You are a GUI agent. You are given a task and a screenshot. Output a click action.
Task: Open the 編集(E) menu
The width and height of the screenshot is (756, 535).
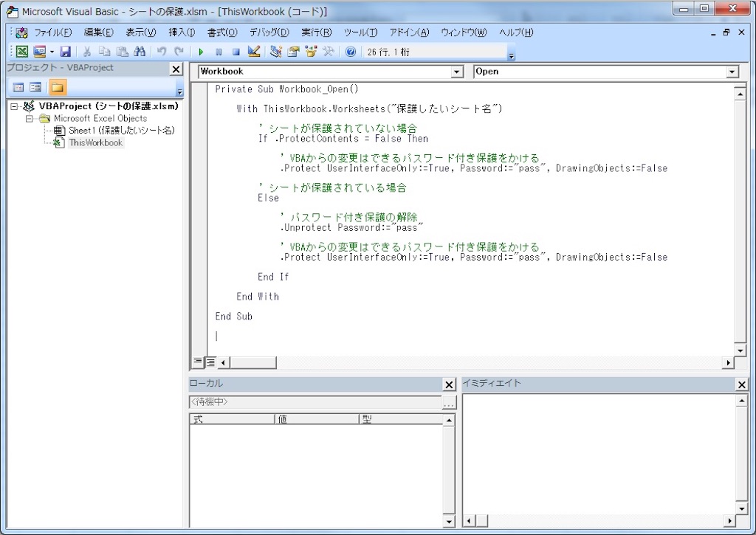click(x=98, y=32)
